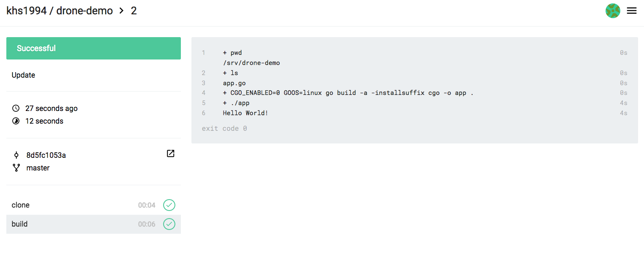Click the branch icon next to master
This screenshot has height=254, width=644.
[x=16, y=168]
